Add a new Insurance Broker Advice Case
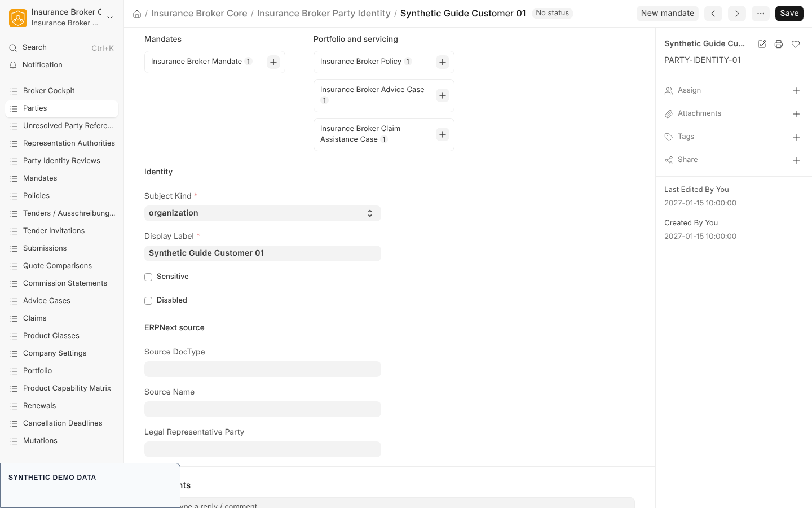The width and height of the screenshot is (812, 508). click(443, 95)
